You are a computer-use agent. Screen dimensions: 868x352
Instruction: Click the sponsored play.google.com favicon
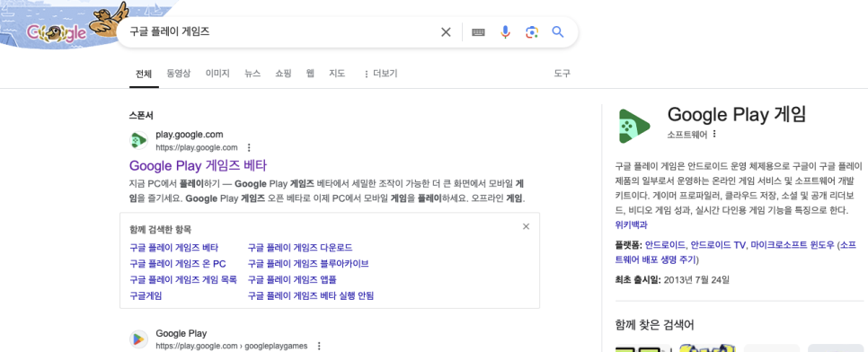[x=138, y=141]
